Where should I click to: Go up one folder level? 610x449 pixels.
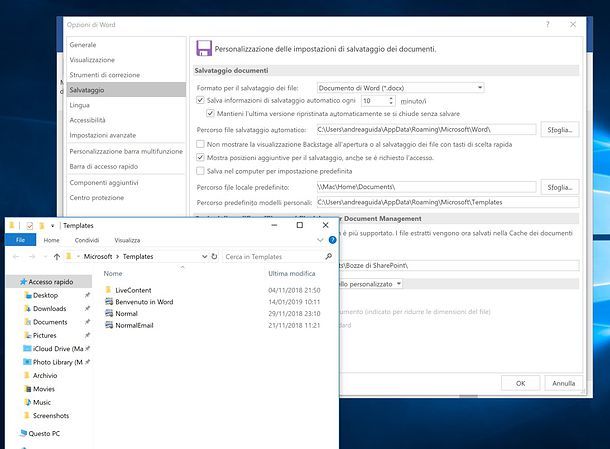(x=57, y=256)
